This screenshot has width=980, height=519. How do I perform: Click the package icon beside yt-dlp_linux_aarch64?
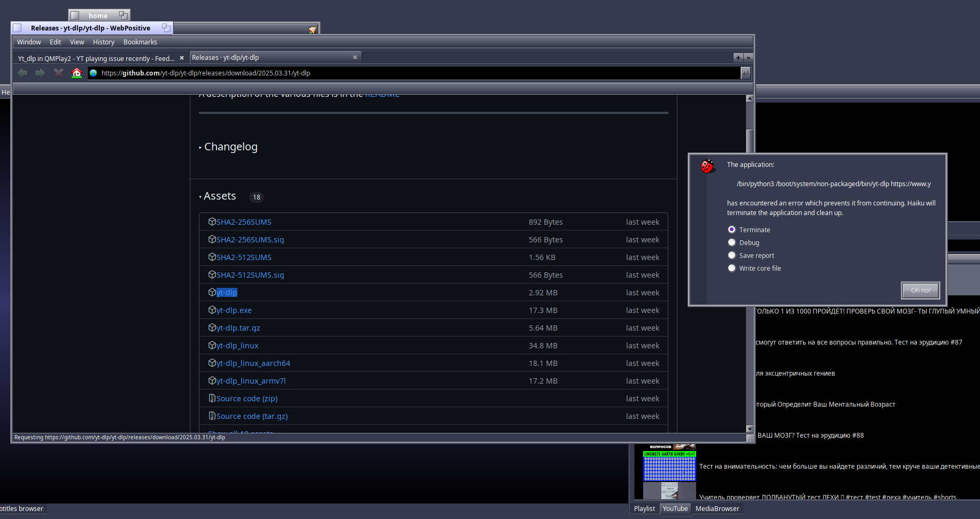(212, 363)
